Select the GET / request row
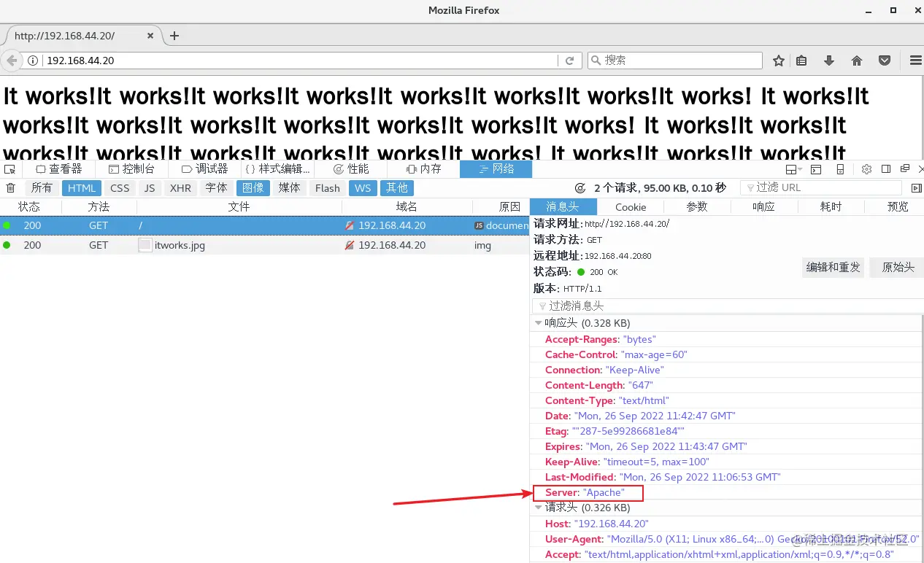This screenshot has height=563, width=924. click(264, 226)
